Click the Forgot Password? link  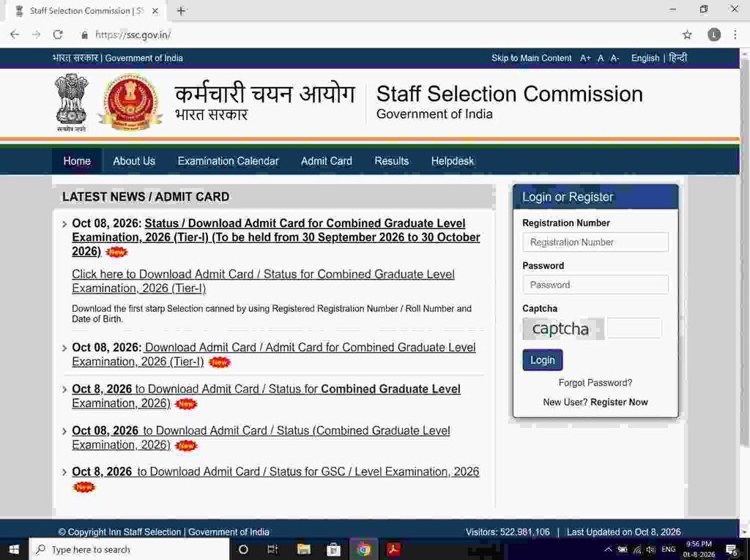tap(595, 383)
